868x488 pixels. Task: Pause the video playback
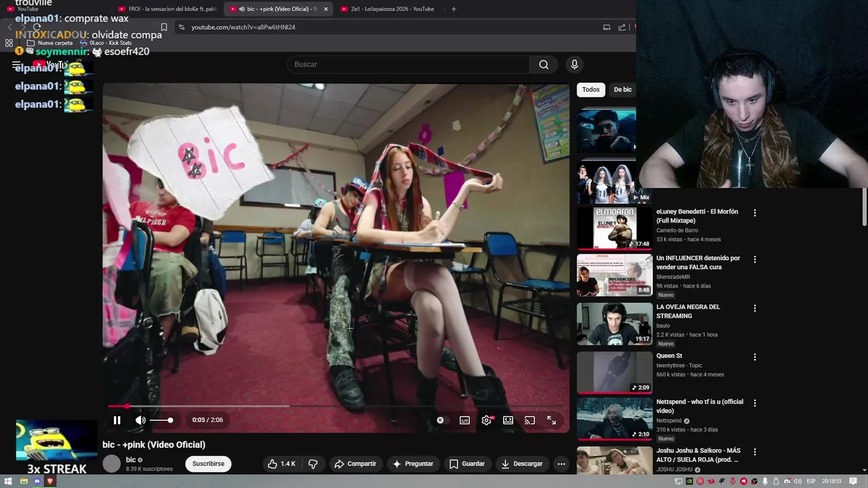click(x=117, y=420)
